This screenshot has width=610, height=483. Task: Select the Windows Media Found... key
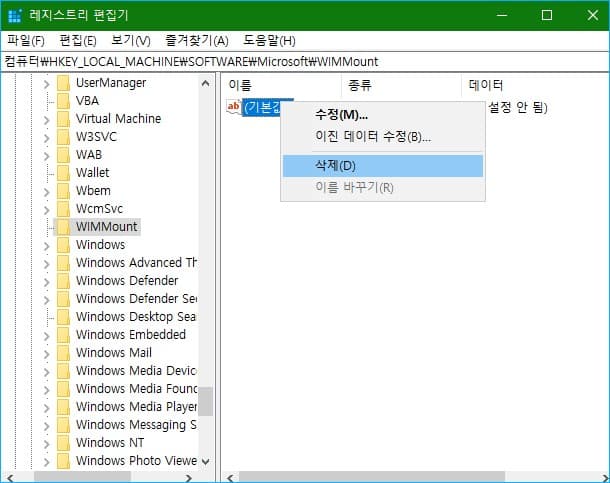(137, 388)
